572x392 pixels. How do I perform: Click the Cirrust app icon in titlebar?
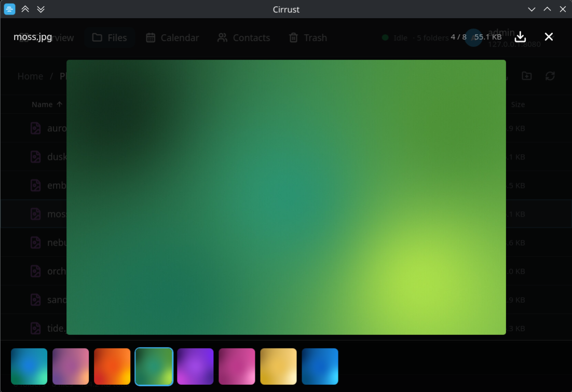9,9
